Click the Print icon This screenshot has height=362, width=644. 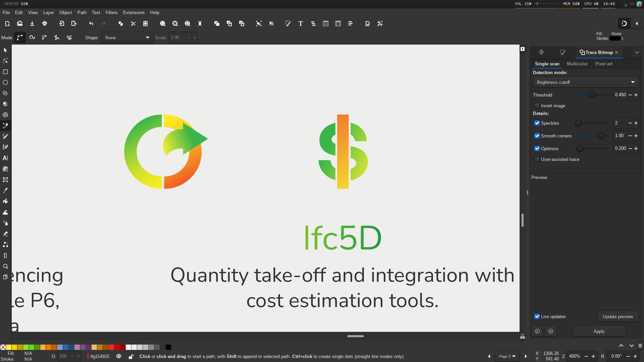coord(45,23)
